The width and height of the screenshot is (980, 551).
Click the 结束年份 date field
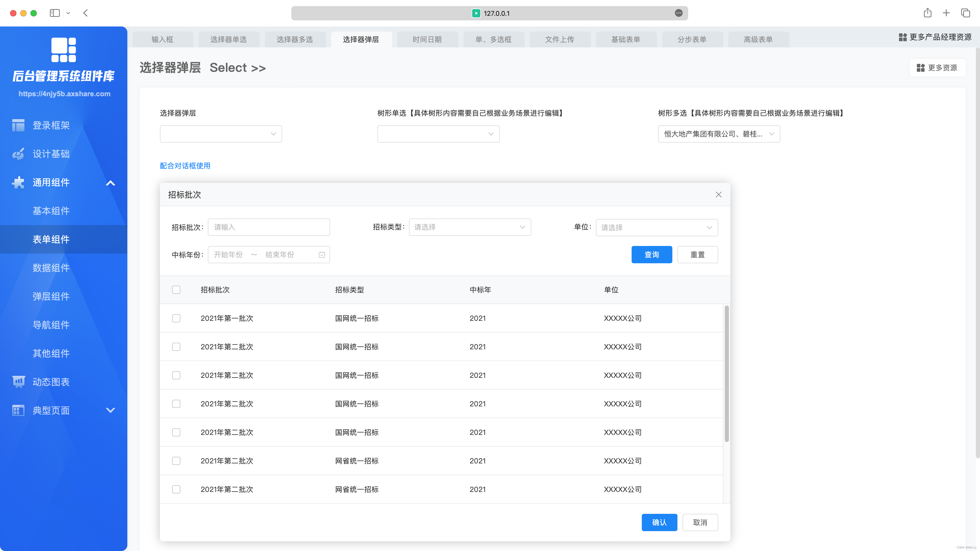coord(280,255)
